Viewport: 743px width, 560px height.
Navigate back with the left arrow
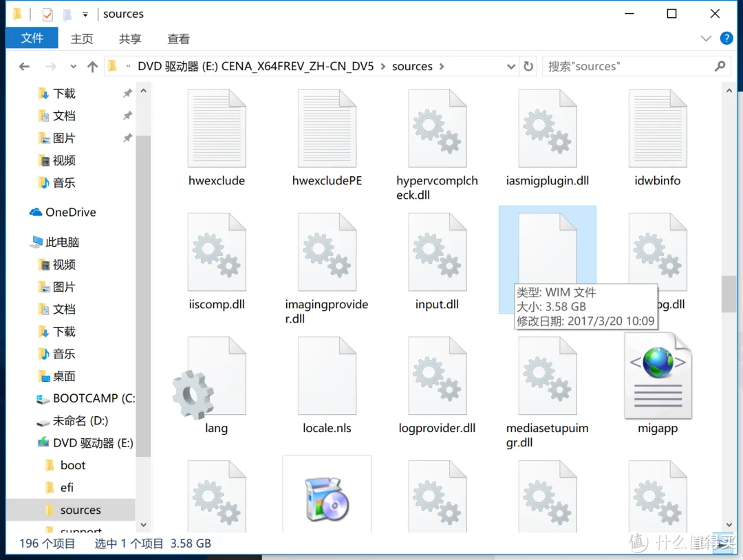(24, 66)
